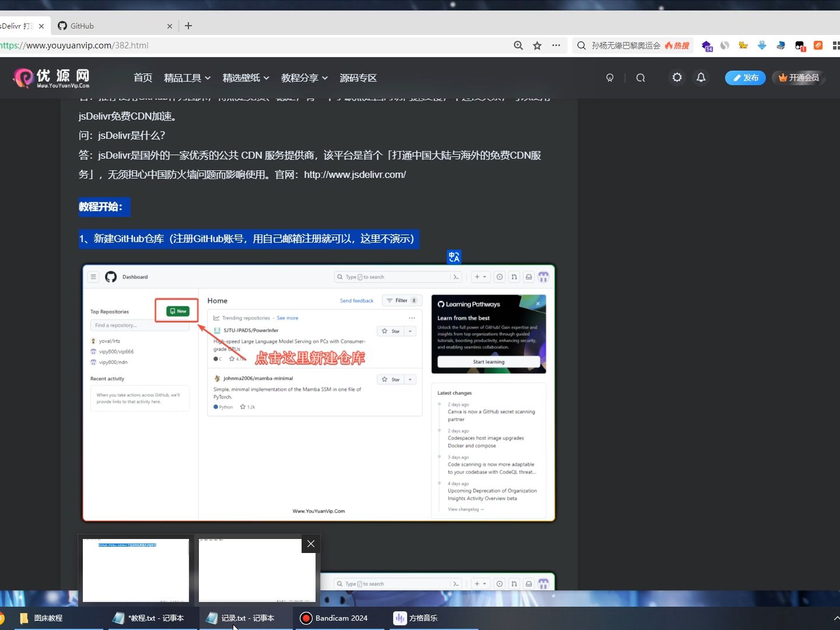Click the lightbulb icon in site header

pos(610,78)
